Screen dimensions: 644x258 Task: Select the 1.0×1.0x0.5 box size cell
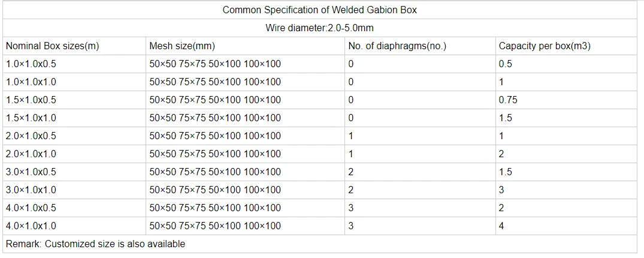click(x=74, y=64)
